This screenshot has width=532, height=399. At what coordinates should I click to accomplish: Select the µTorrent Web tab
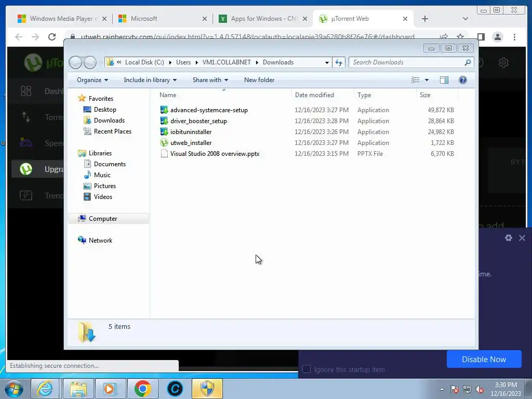pyautogui.click(x=363, y=19)
